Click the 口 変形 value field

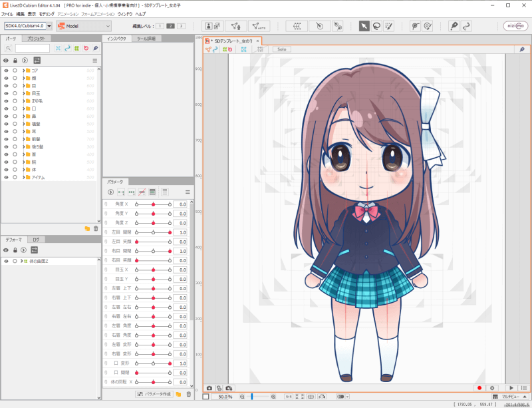[180, 363]
